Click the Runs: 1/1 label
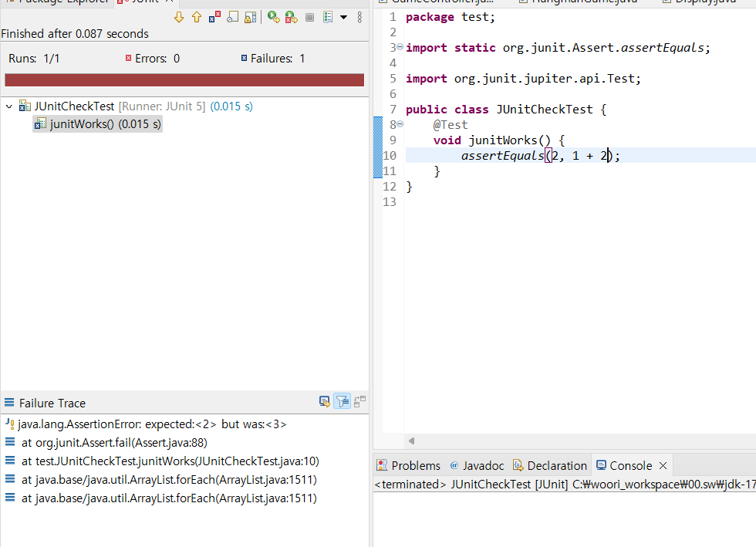The height and width of the screenshot is (547, 756). pos(34,59)
